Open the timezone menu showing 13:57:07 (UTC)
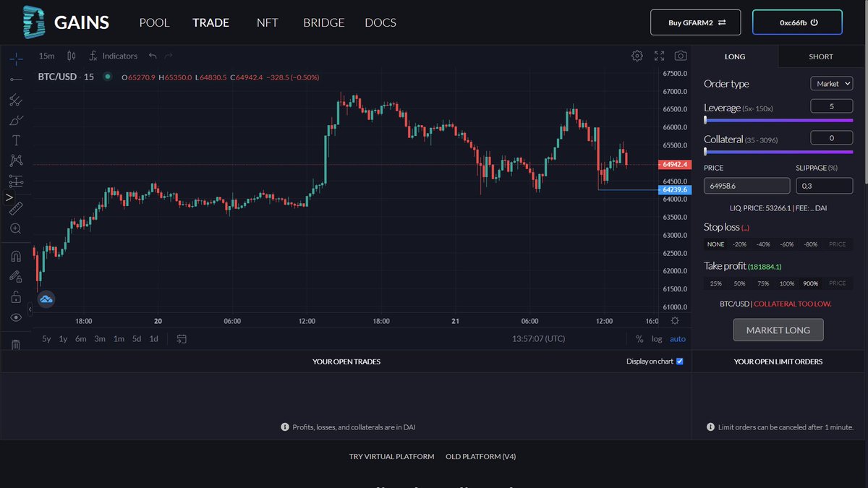 click(539, 338)
